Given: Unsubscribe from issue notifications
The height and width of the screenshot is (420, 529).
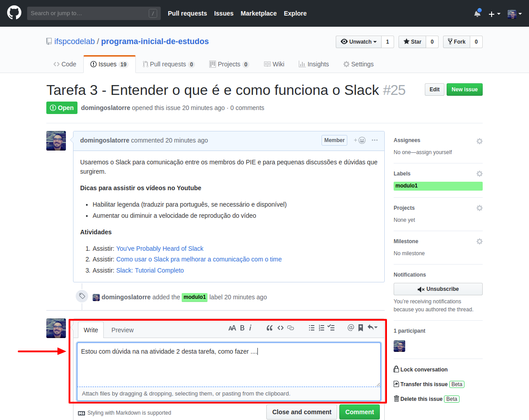Looking at the screenshot, I should [438, 289].
